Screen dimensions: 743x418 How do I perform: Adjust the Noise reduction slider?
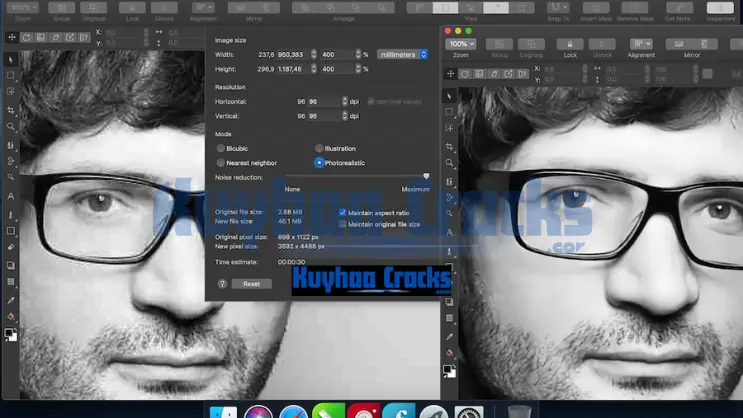click(426, 177)
